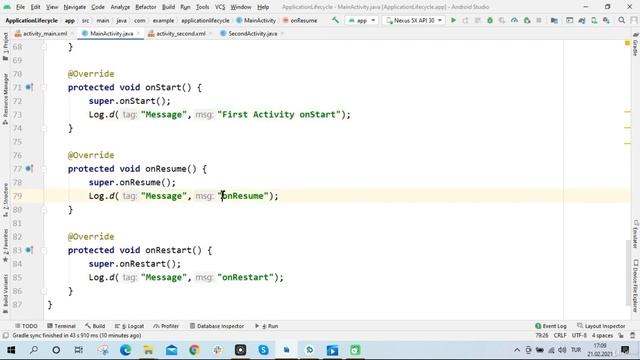This screenshot has height=360, width=640.
Task: Click yellow warning indicator atop editor scrollbar
Action: [x=627, y=43]
